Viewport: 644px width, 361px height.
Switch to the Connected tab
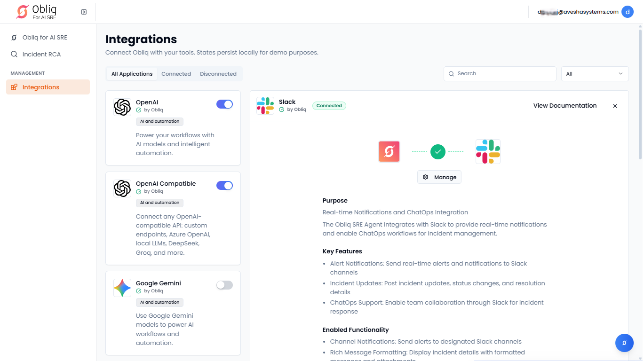[176, 74]
